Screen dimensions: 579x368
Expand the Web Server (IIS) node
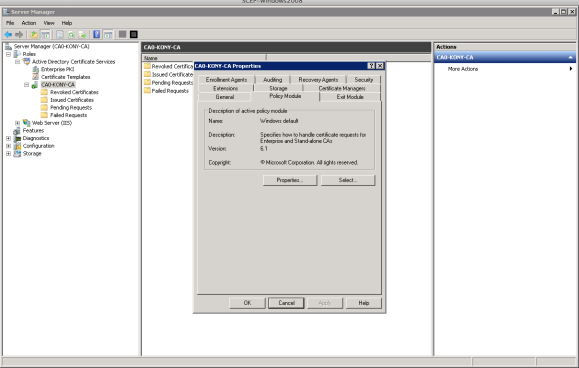(x=17, y=123)
